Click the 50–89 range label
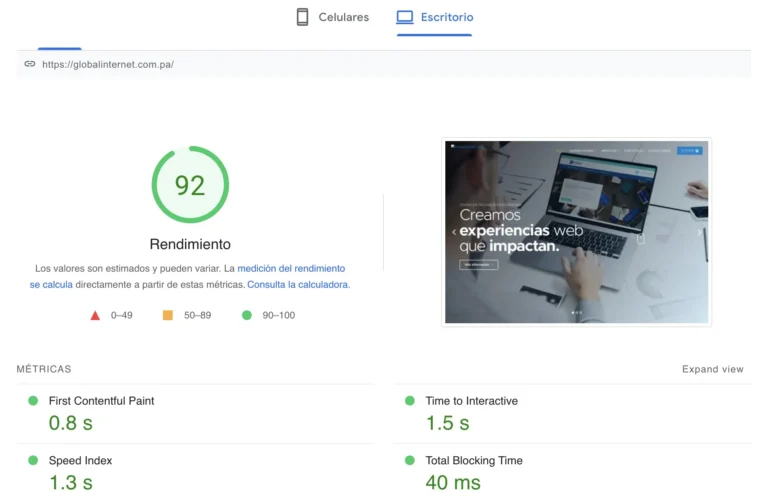 pos(197,315)
